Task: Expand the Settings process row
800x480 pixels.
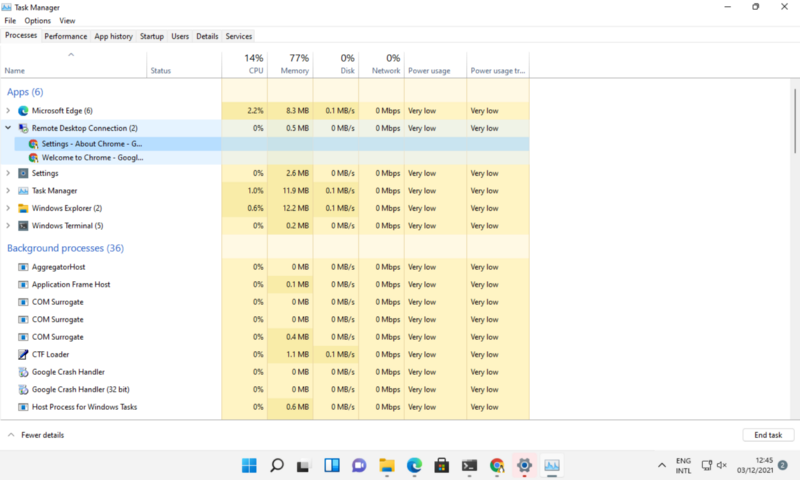Action: click(8, 173)
